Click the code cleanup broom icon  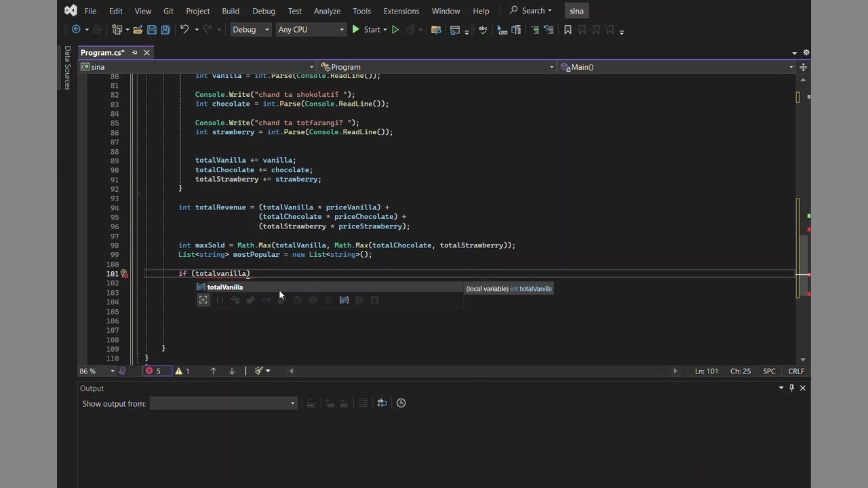259,371
